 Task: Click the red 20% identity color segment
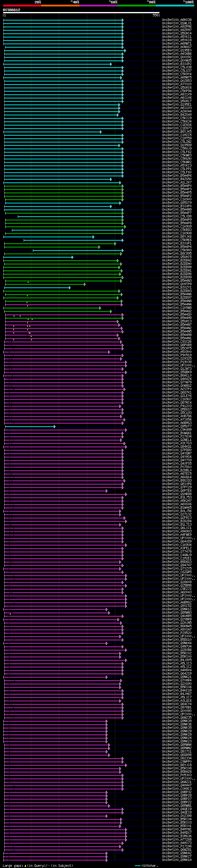pos(22,6)
